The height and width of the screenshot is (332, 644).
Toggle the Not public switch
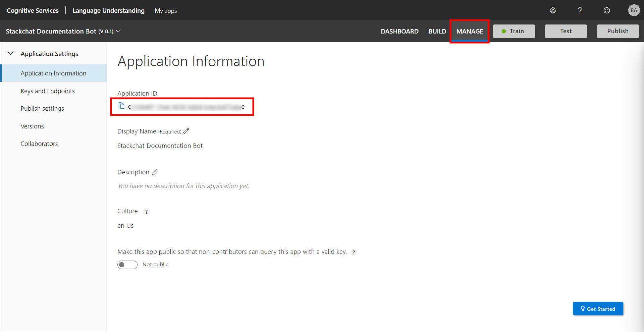pyautogui.click(x=127, y=265)
